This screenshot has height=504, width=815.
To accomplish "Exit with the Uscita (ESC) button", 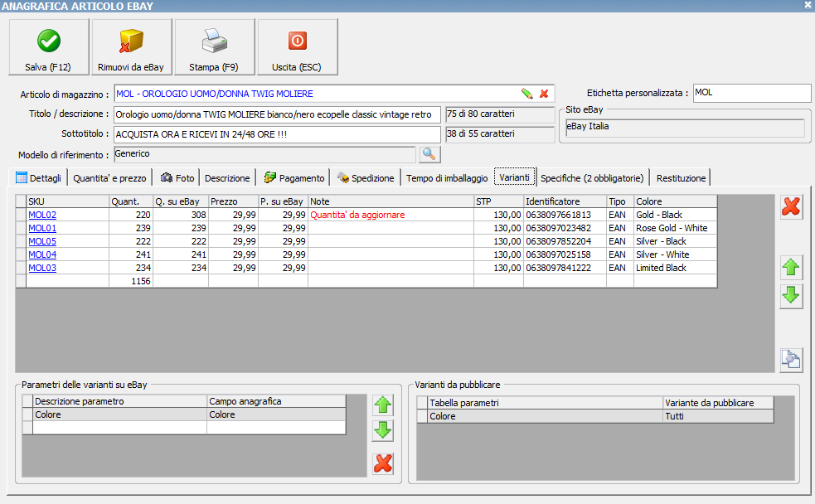I will (x=297, y=47).
